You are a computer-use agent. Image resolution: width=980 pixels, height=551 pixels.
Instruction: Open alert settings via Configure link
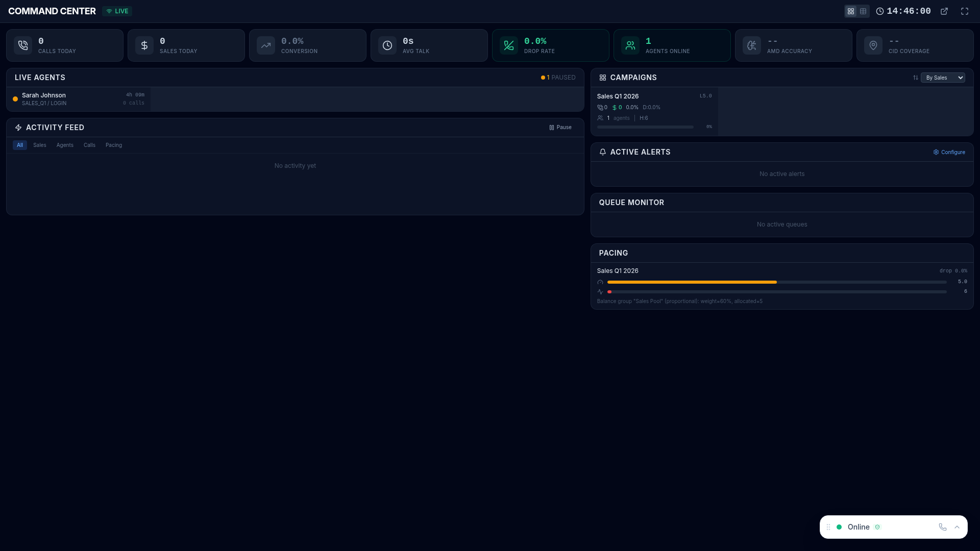(949, 152)
